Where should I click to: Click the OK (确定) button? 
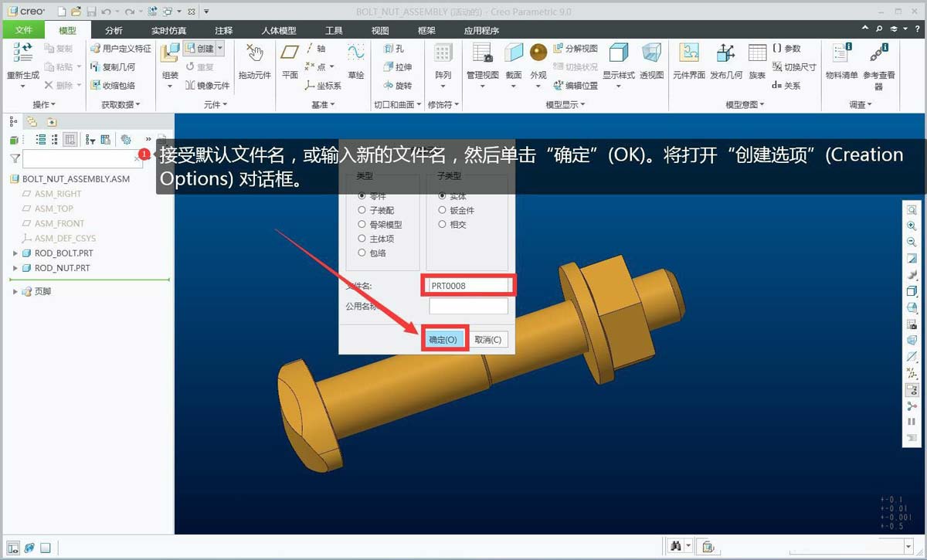click(x=444, y=339)
